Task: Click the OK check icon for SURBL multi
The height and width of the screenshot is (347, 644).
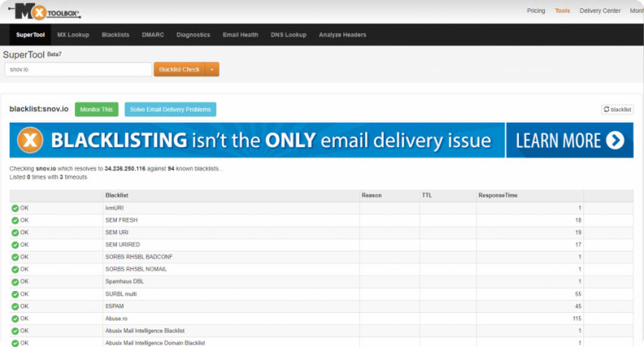Action: [15, 294]
